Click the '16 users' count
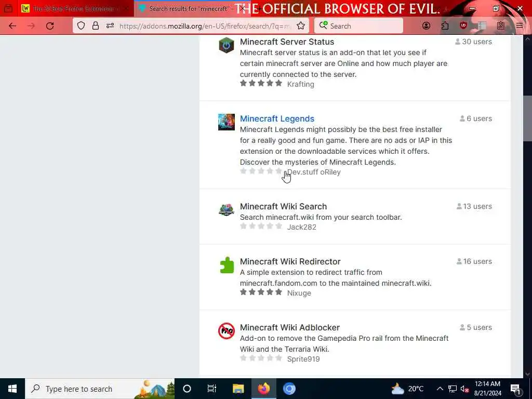532x399 pixels. [474, 261]
